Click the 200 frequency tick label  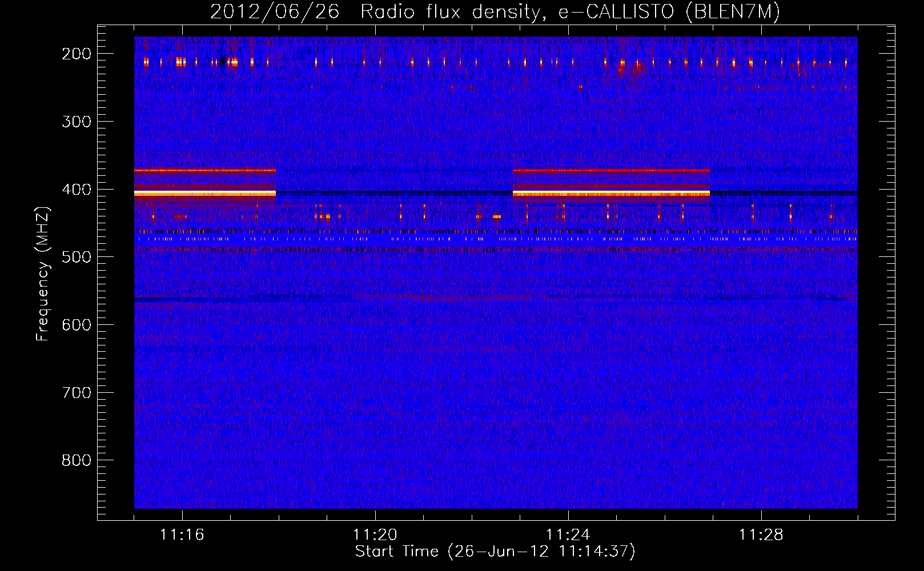[77, 54]
